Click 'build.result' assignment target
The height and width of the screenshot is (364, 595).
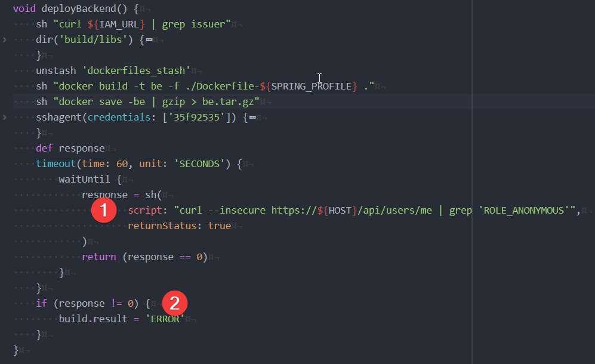coord(93,319)
